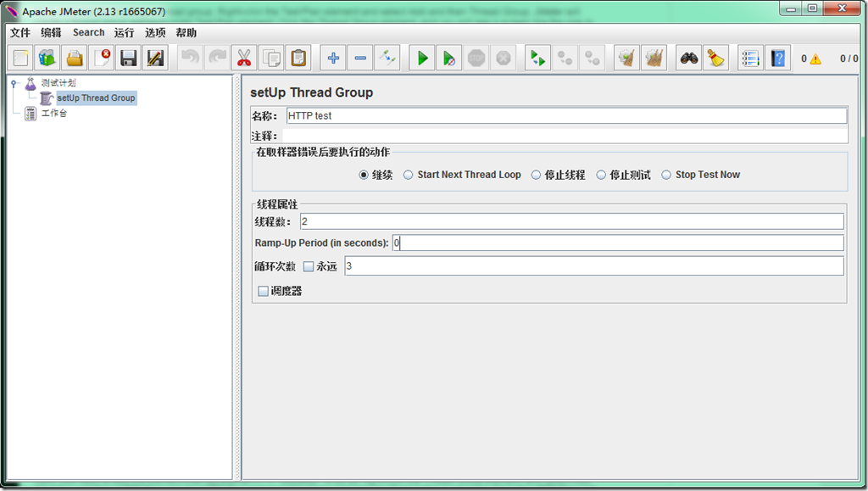
Task: Click the Shutdown icon
Action: click(x=504, y=58)
